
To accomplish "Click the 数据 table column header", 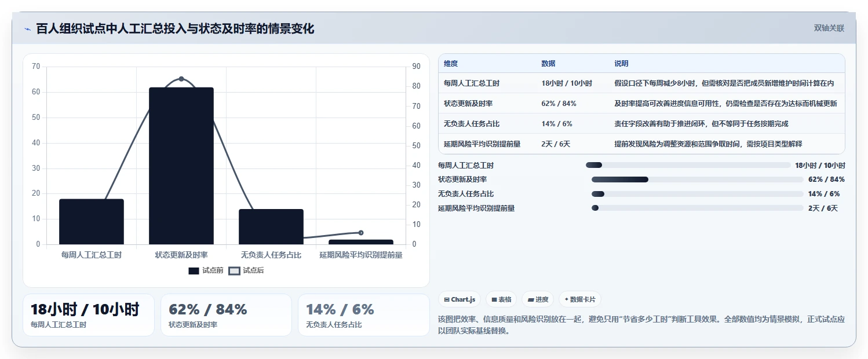I will click(548, 64).
